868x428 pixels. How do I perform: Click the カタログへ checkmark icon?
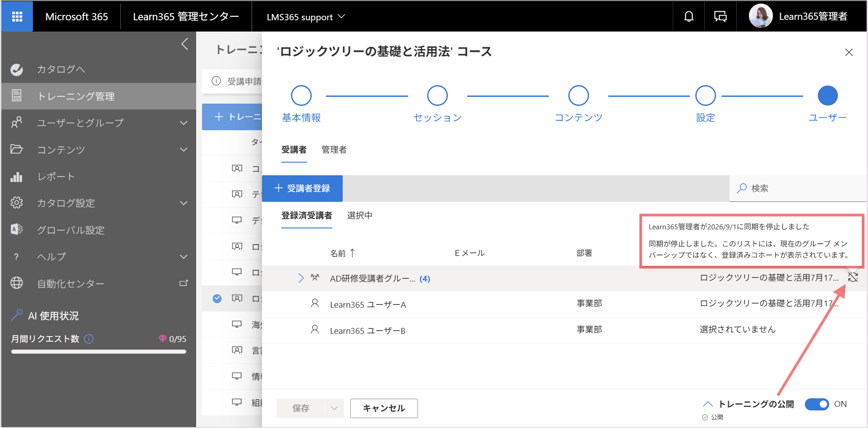click(x=17, y=69)
